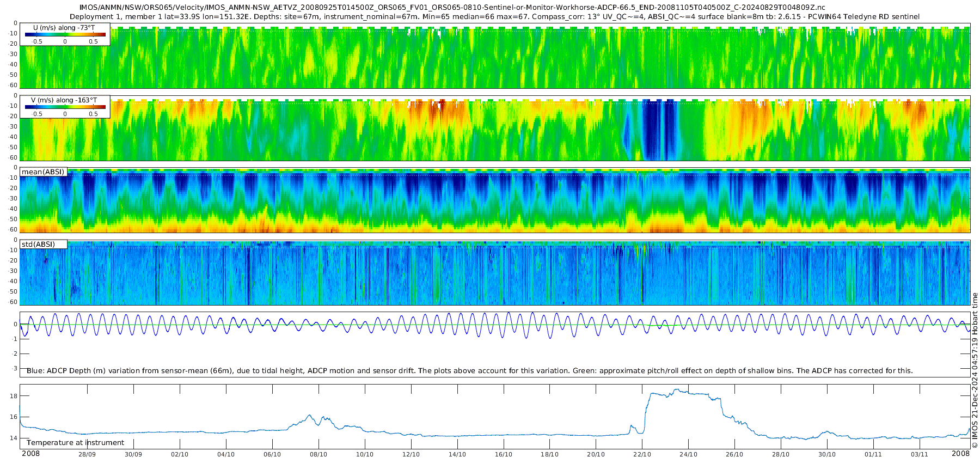Click the 10/10 date tick label
The image size is (980, 463).
(365, 454)
